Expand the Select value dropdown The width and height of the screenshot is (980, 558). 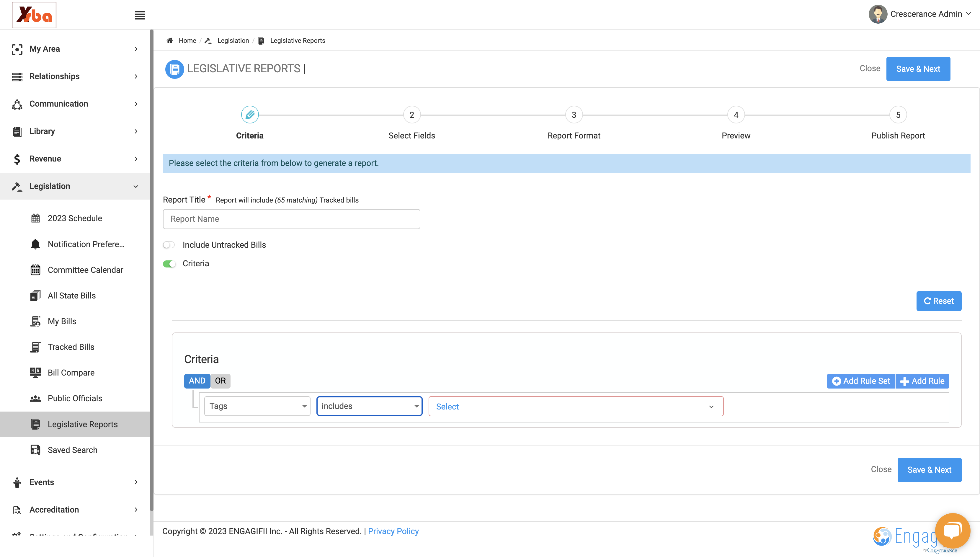576,407
